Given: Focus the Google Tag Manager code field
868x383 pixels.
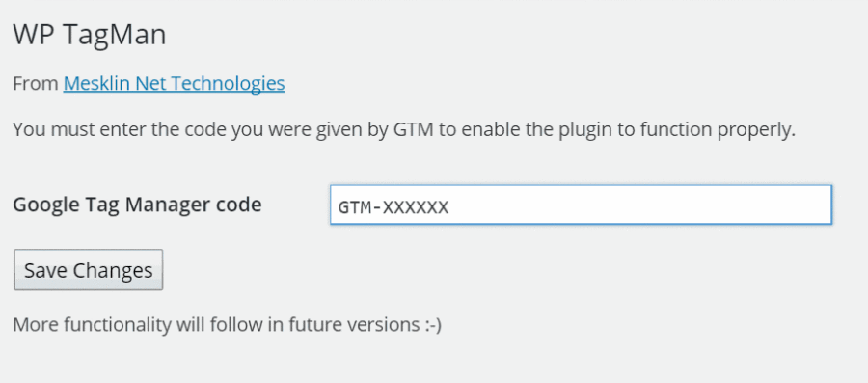Looking at the screenshot, I should coord(581,205).
